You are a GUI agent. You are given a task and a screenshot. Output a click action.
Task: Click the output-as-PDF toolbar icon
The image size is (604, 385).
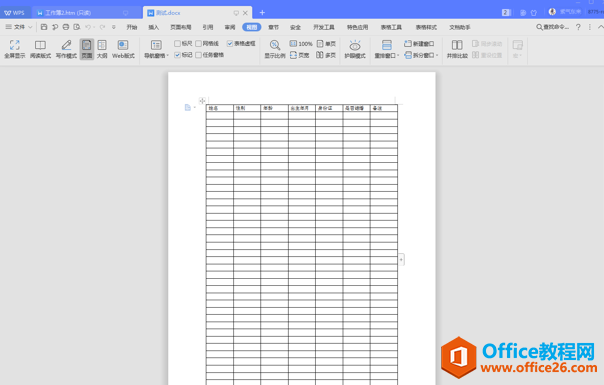click(x=55, y=27)
